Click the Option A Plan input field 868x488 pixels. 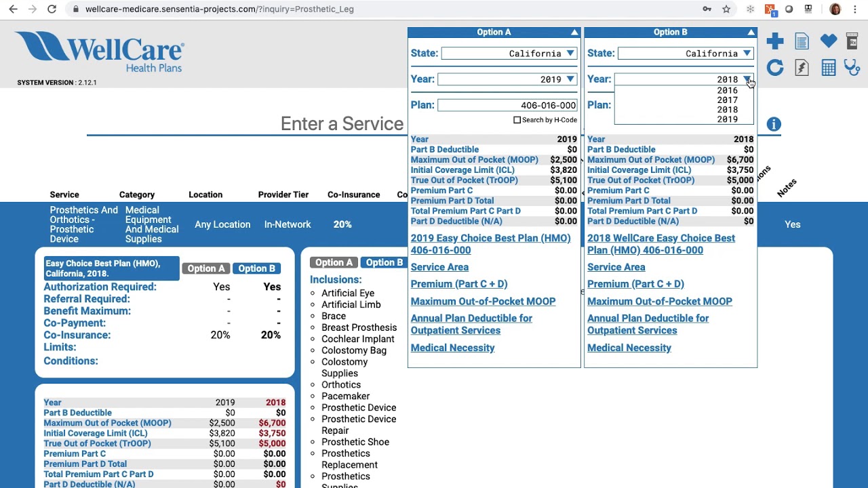tap(507, 105)
